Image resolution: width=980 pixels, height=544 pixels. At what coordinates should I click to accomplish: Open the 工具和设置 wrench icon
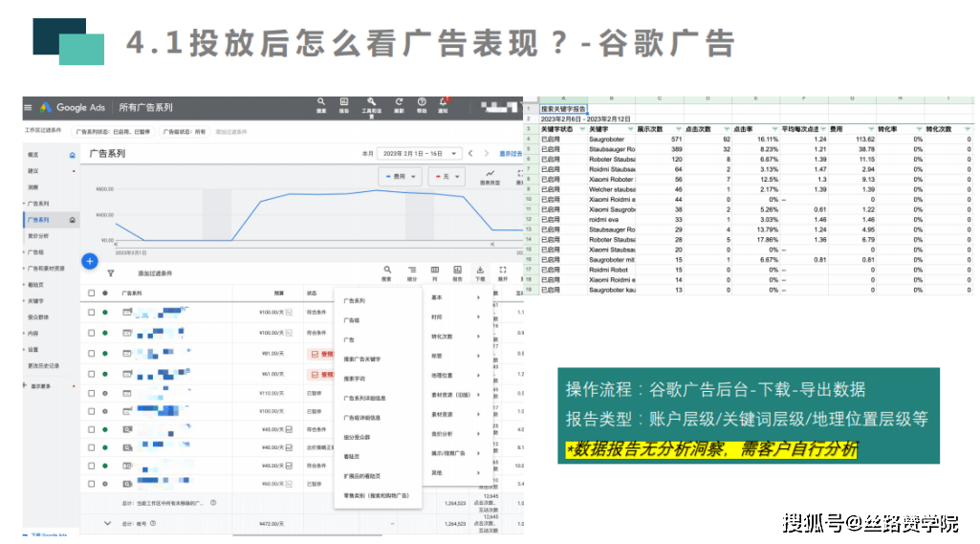tap(371, 103)
